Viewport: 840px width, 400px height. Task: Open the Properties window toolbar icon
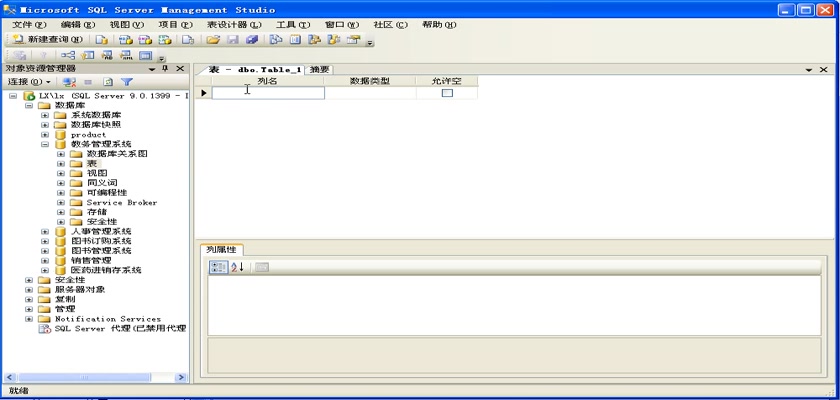(353, 40)
